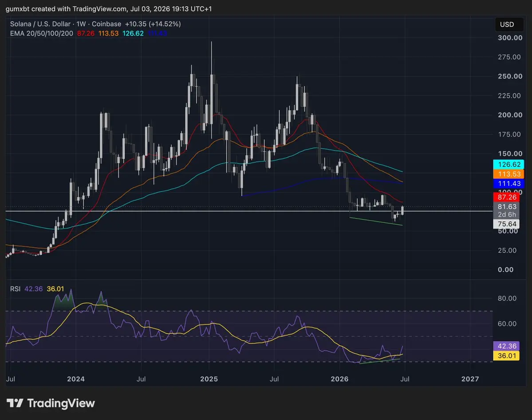Screen dimensions: 532x420
Task: Click the 2d 6h countdown label
Action: tap(506, 214)
